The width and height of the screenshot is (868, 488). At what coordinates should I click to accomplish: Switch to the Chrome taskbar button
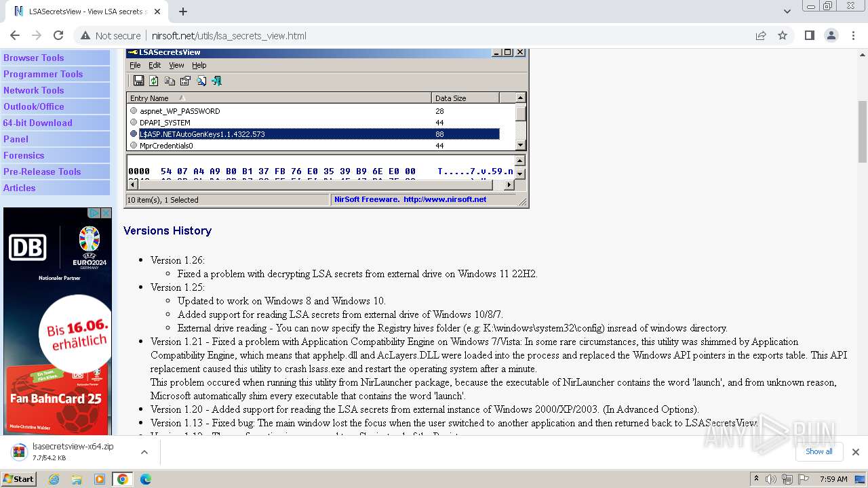click(123, 479)
